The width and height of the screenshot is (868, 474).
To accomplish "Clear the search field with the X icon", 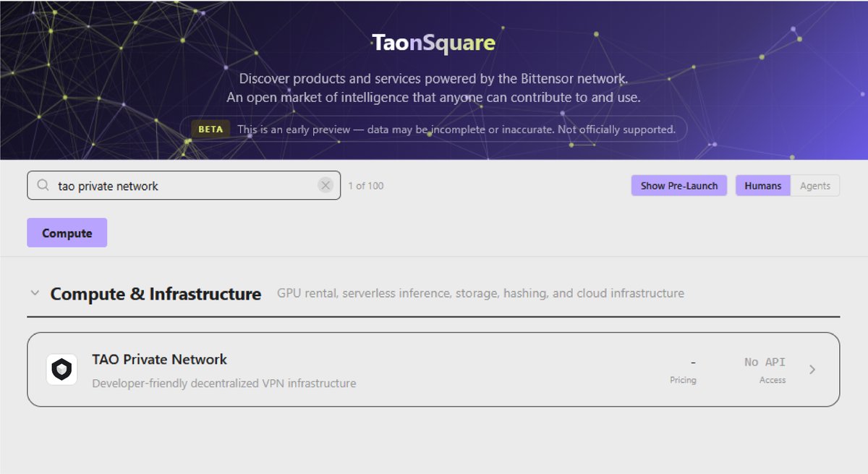I will click(x=325, y=185).
